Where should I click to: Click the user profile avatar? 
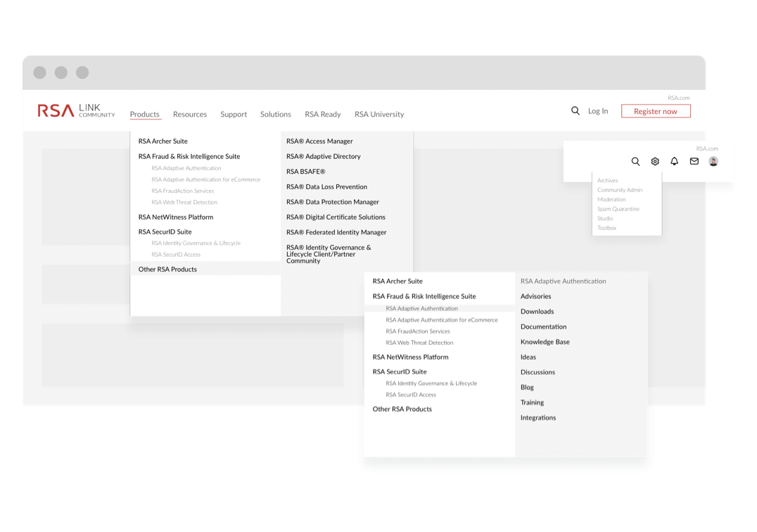point(713,161)
